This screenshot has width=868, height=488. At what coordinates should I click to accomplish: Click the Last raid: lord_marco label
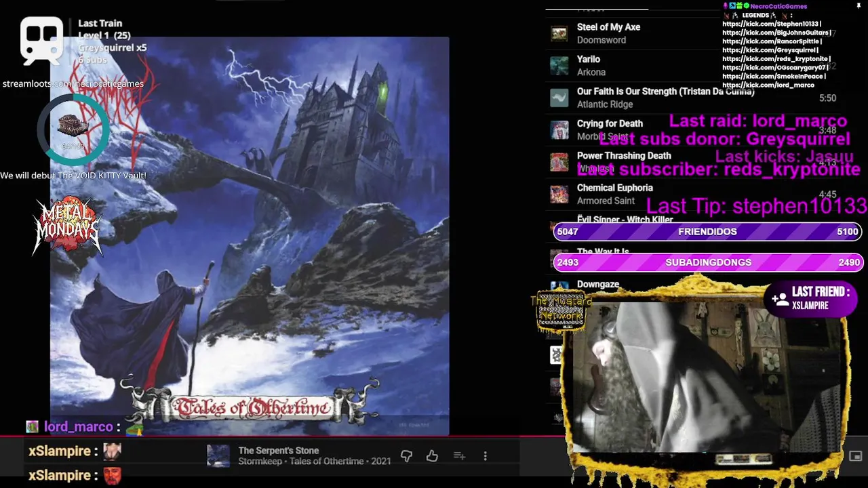(757, 121)
